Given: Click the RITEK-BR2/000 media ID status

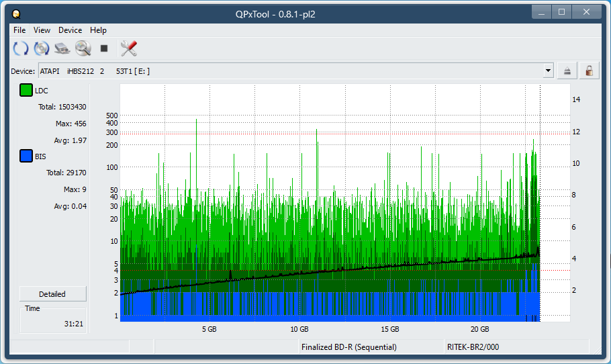Looking at the screenshot, I should (x=473, y=347).
